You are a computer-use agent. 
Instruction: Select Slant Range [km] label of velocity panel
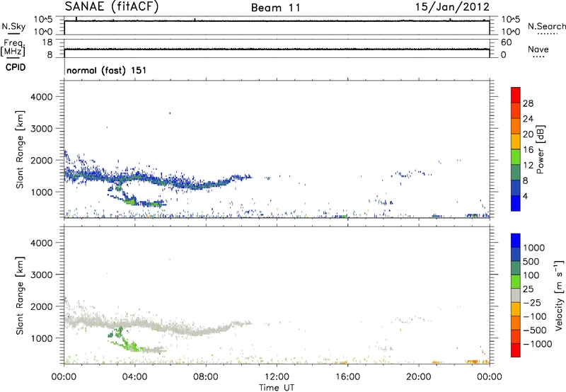coord(20,296)
